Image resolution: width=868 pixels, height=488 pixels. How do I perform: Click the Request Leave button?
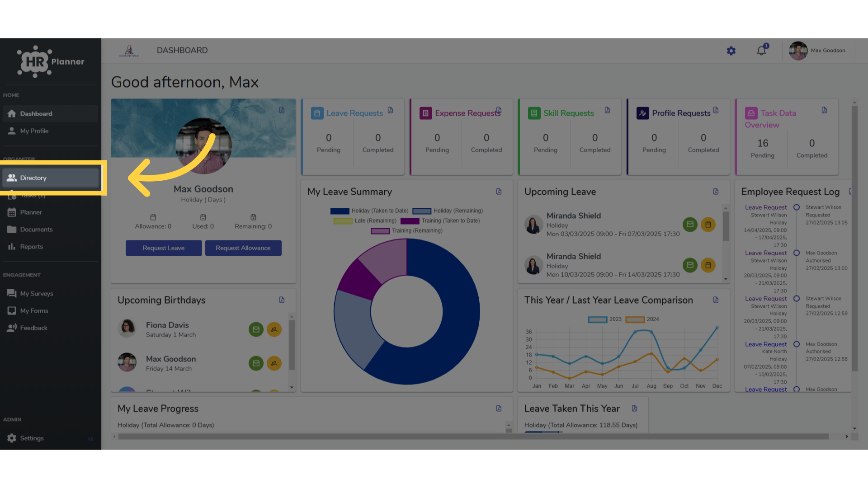164,248
